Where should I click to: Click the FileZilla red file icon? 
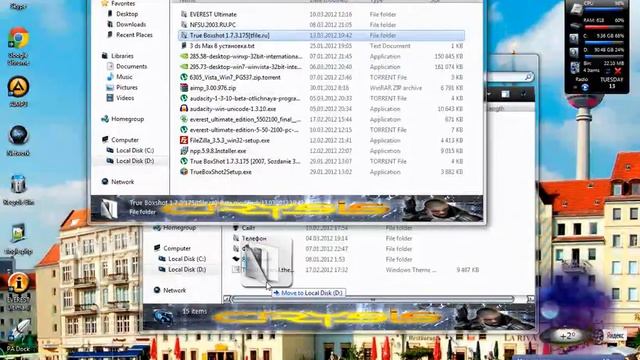(x=184, y=140)
